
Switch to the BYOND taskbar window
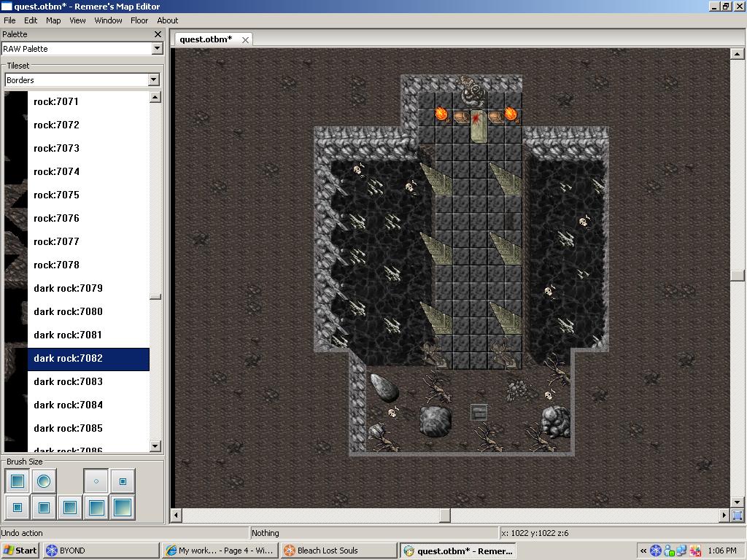tap(101, 551)
